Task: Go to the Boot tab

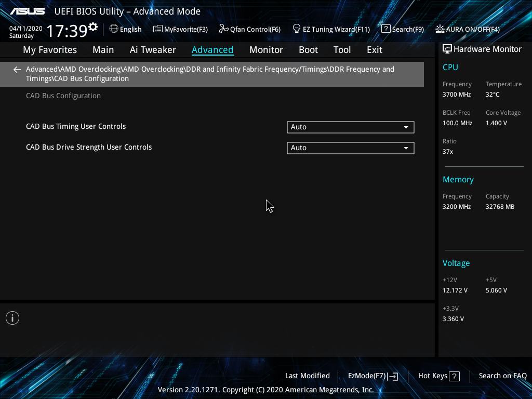Action: [x=308, y=50]
